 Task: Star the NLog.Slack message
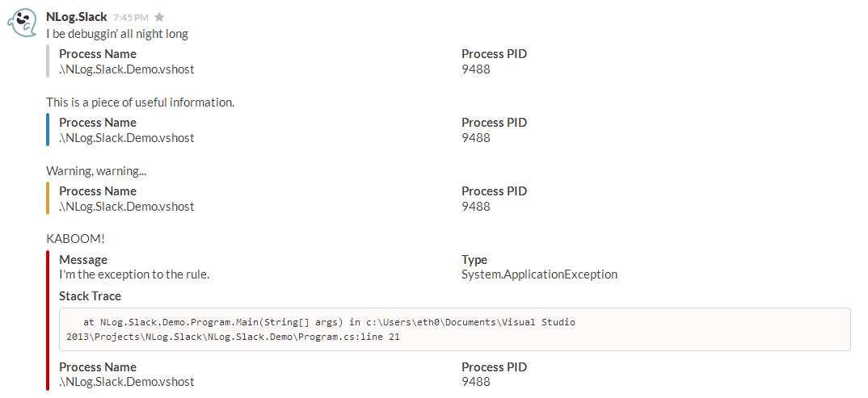(x=159, y=17)
